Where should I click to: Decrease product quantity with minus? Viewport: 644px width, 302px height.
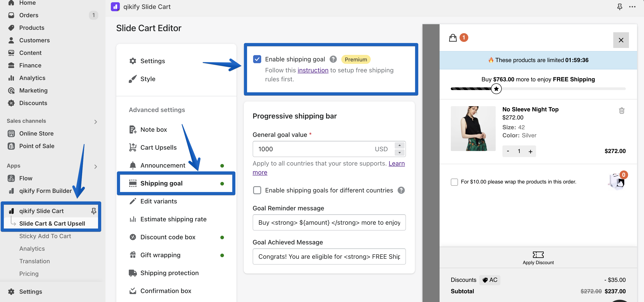(x=508, y=151)
